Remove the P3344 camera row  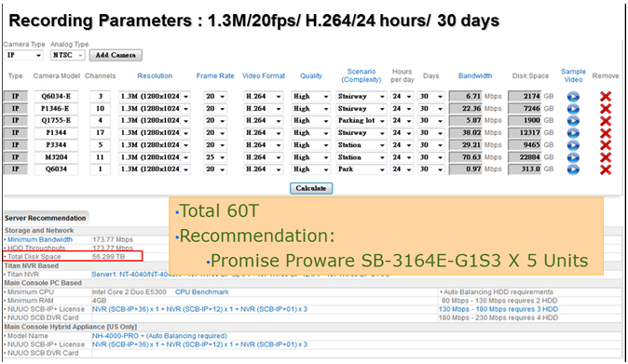606,145
